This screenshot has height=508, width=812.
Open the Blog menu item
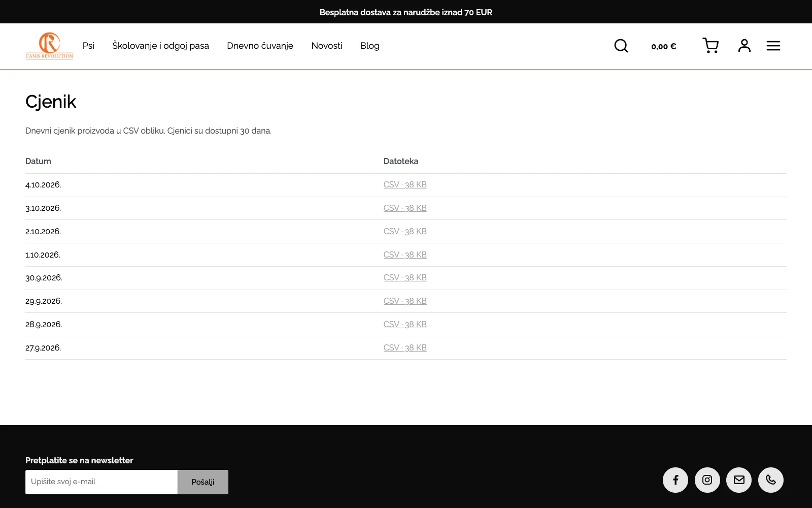click(x=370, y=46)
